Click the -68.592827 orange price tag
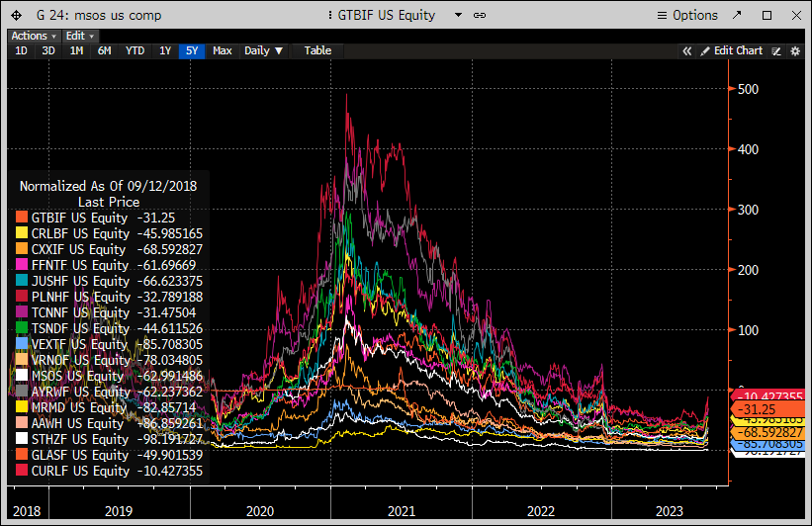Image resolution: width=812 pixels, height=526 pixels. (767, 432)
